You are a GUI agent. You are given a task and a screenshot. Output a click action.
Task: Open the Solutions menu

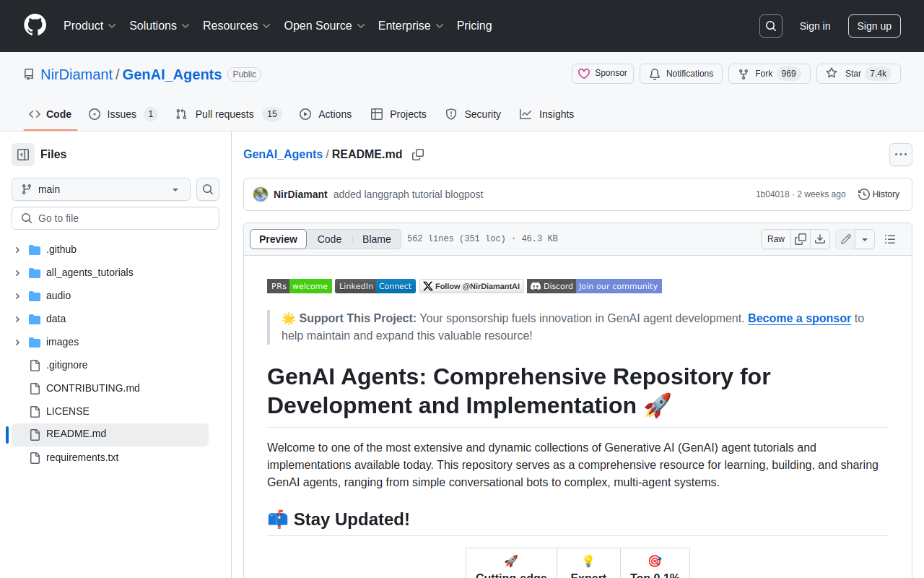160,26
